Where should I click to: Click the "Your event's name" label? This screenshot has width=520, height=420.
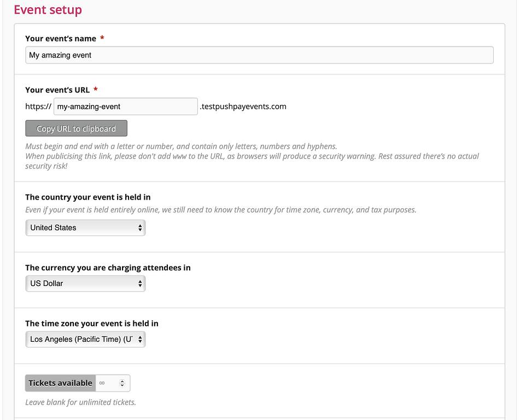coord(61,39)
